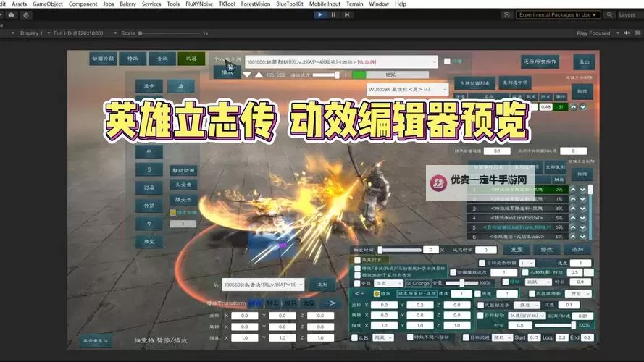Click the 修改 modify button
The width and height of the screenshot is (644, 362).
point(547,250)
